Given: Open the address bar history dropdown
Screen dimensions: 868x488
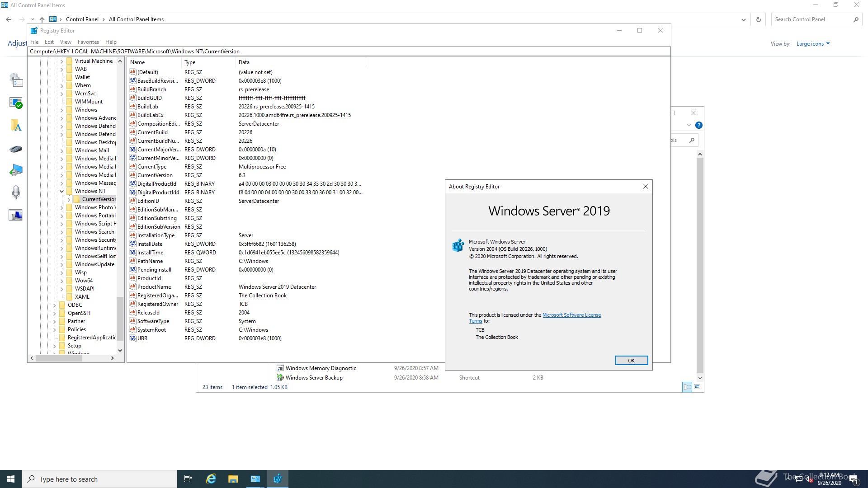Looking at the screenshot, I should click(744, 19).
